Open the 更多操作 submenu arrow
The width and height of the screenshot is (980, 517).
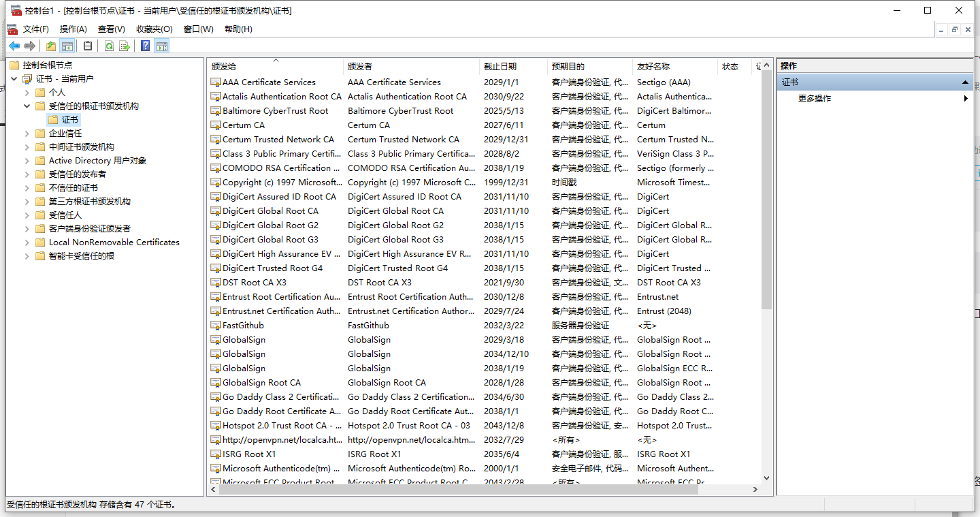[966, 98]
